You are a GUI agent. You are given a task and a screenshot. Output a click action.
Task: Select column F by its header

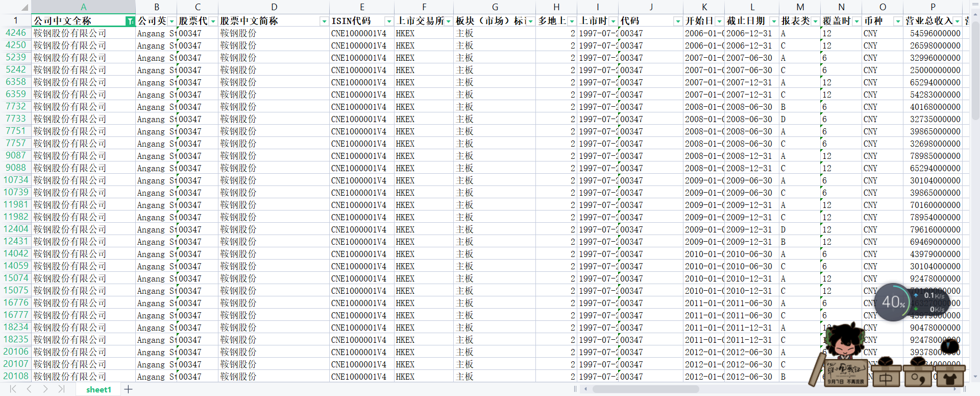(424, 7)
